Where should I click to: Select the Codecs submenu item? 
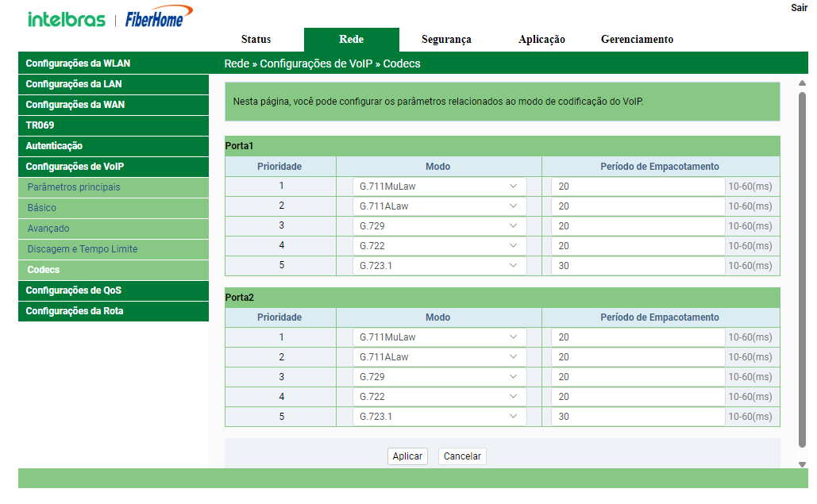[x=114, y=270]
